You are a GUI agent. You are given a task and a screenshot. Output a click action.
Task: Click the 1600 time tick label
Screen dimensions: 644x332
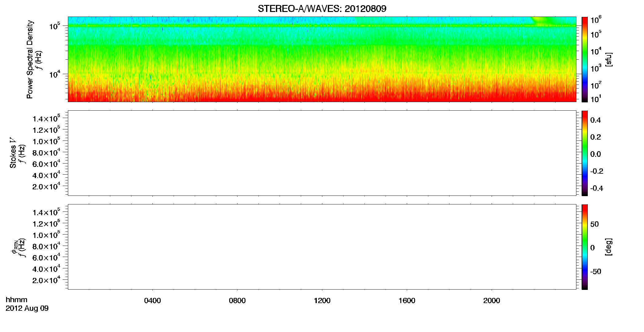point(407,301)
